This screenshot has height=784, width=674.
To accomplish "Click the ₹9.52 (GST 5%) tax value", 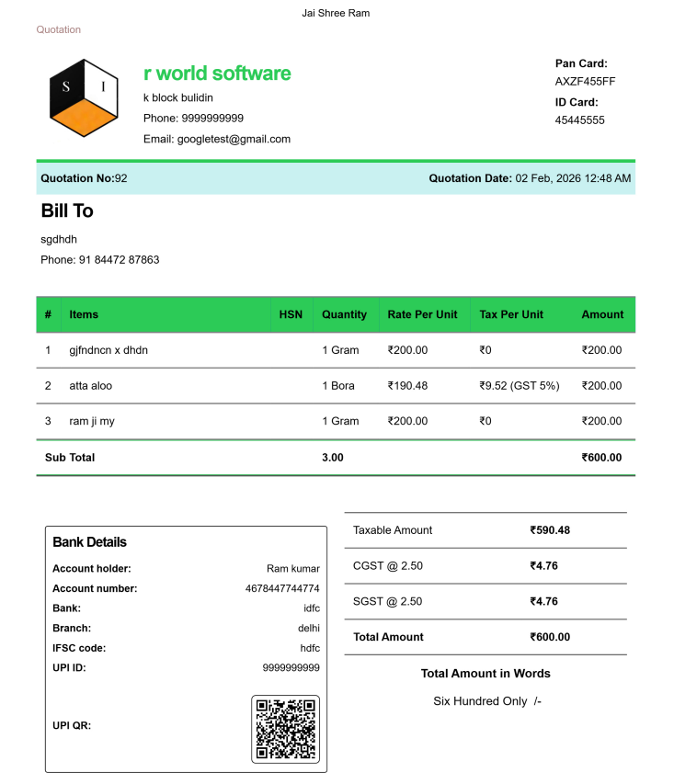I will (520, 386).
